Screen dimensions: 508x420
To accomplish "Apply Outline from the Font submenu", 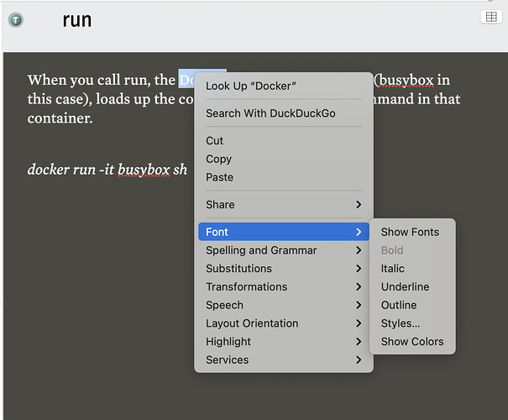I will [x=412, y=305].
